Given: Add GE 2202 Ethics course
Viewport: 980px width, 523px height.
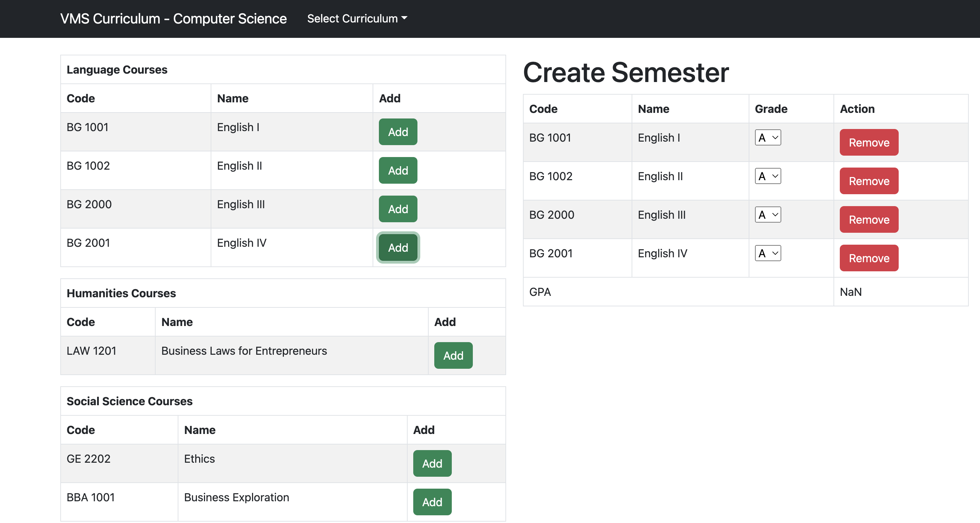Looking at the screenshot, I should click(x=432, y=463).
